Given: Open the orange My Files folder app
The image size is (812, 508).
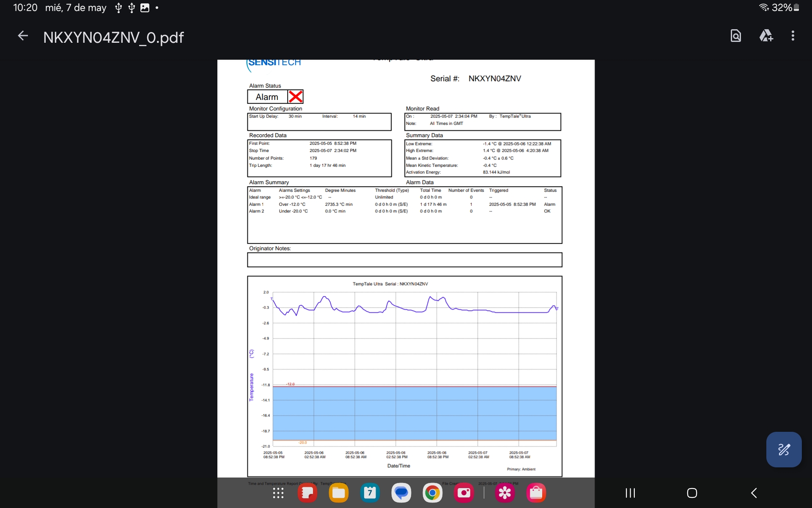Looking at the screenshot, I should pos(338,493).
